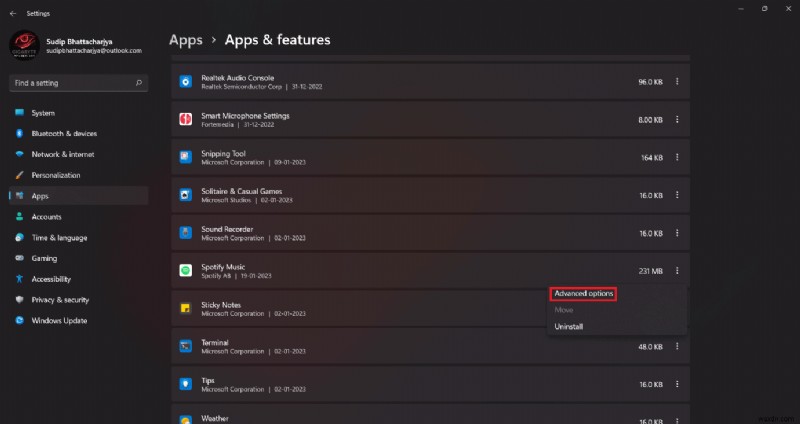The image size is (800, 424).
Task: Click the Snipping Tool app icon
Action: click(186, 157)
